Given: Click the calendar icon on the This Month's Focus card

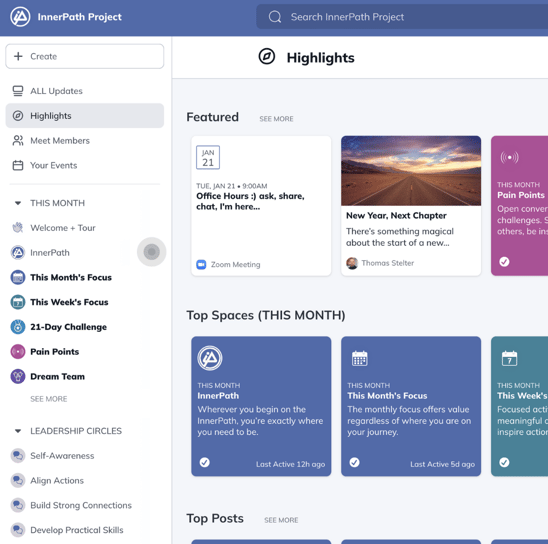Looking at the screenshot, I should [x=360, y=358].
